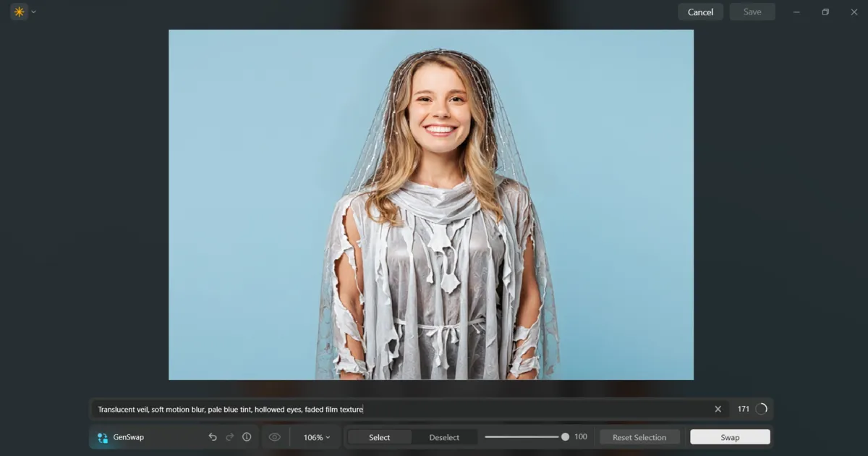This screenshot has height=456, width=868.
Task: Expand the sparkle icon's chevron menu
Action: [x=33, y=12]
